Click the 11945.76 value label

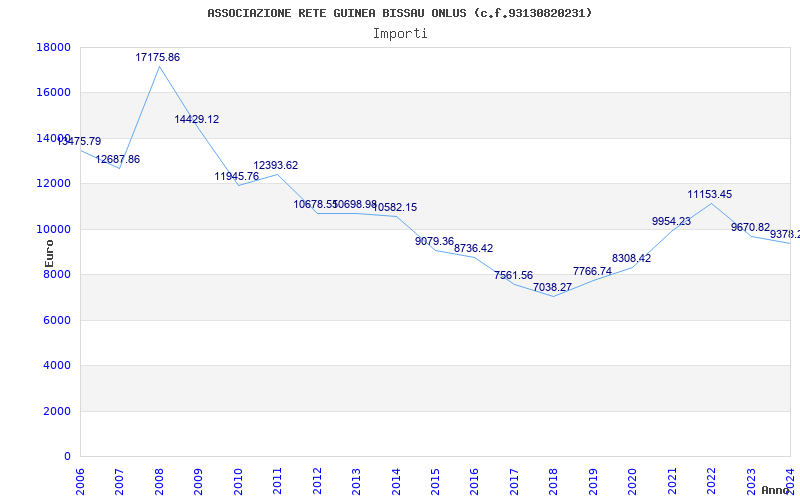click(236, 177)
